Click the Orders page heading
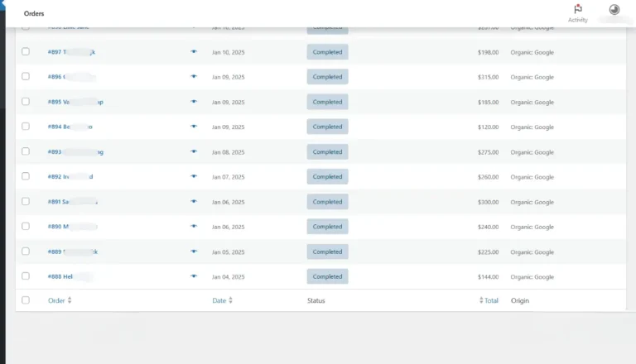Screen dimensions: 636x364 [x=33, y=14]
